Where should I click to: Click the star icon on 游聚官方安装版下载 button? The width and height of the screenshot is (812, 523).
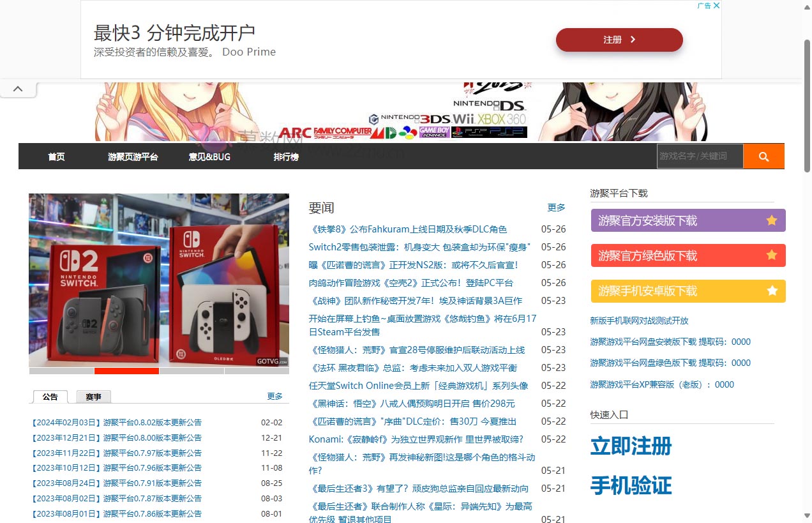pyautogui.click(x=772, y=220)
